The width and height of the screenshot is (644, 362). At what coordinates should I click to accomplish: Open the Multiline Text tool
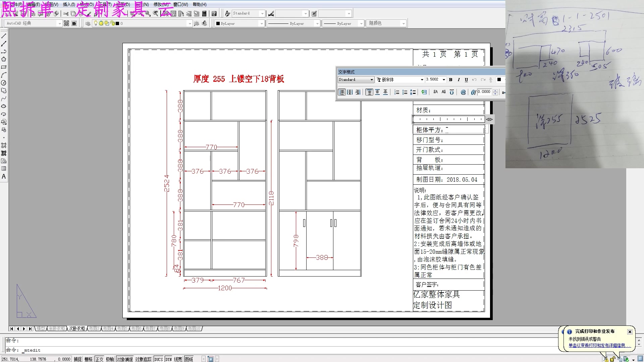tap(4, 176)
